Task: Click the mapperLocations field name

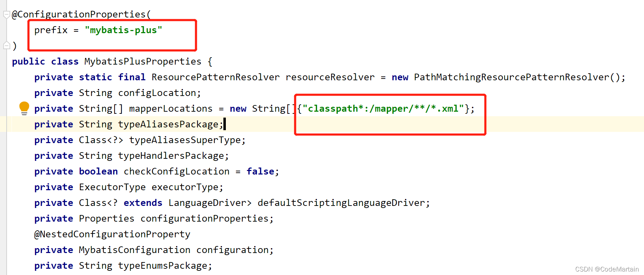Action: [x=171, y=109]
